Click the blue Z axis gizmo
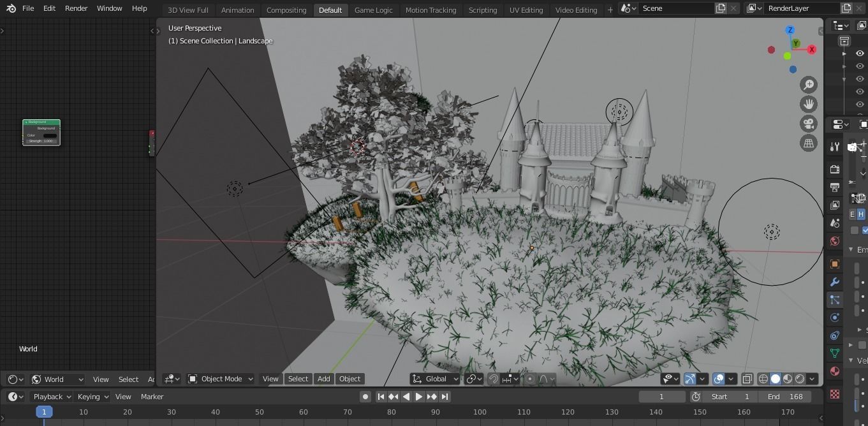The width and height of the screenshot is (868, 426). point(790,30)
